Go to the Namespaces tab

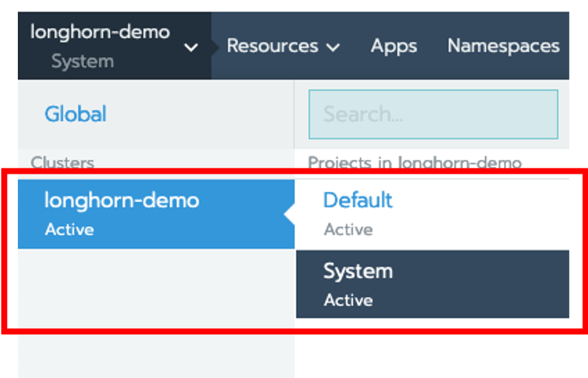click(x=503, y=46)
